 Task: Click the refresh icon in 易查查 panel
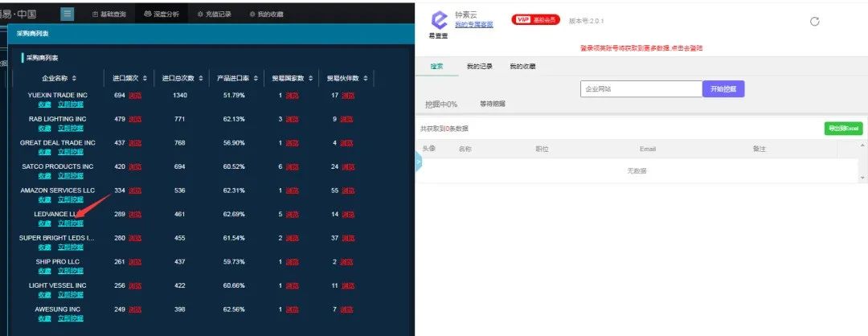(814, 22)
